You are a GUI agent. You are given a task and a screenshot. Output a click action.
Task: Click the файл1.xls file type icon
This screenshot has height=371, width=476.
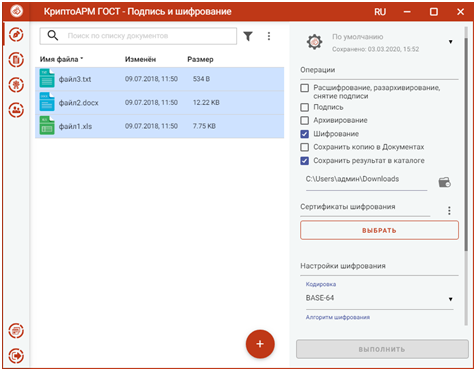click(47, 125)
